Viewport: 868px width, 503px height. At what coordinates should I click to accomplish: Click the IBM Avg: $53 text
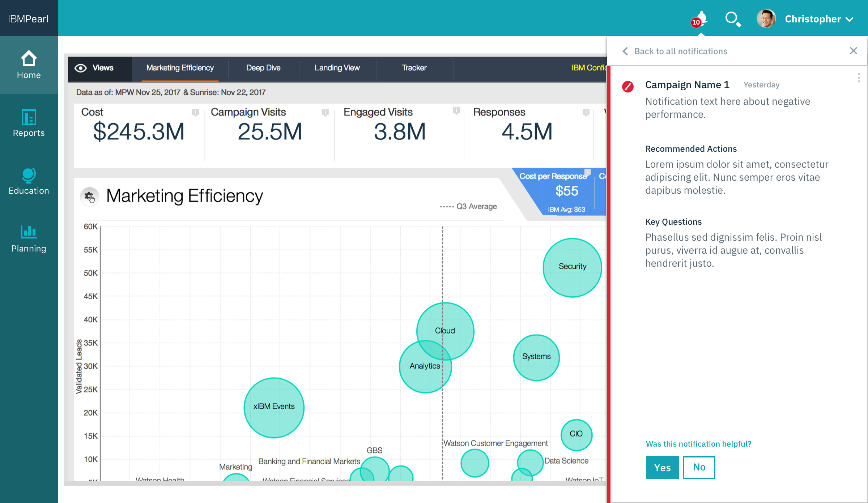pyautogui.click(x=566, y=210)
